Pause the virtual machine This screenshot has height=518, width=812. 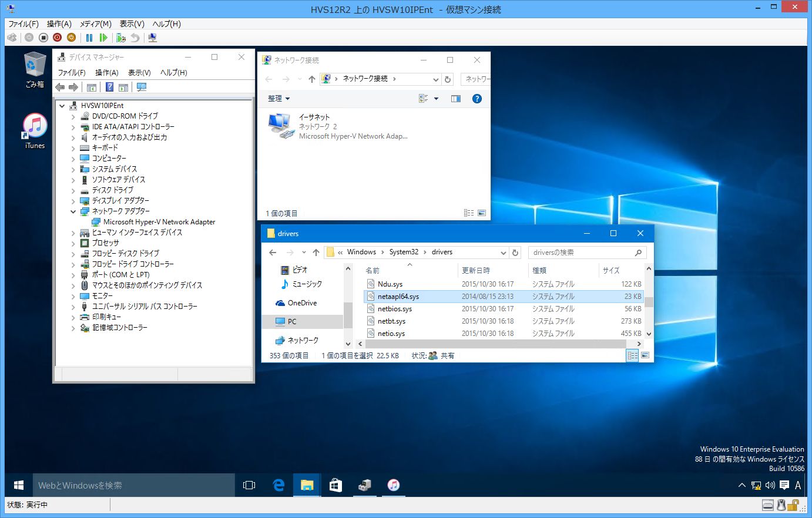(89, 38)
